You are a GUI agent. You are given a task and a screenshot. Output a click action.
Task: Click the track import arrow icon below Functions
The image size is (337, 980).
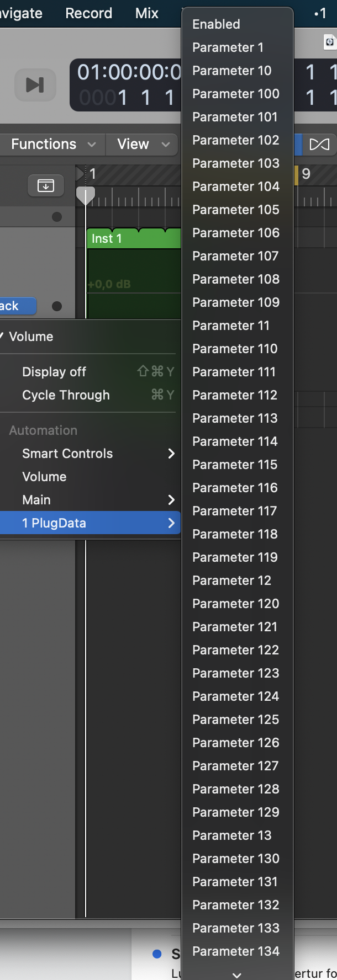click(x=45, y=186)
